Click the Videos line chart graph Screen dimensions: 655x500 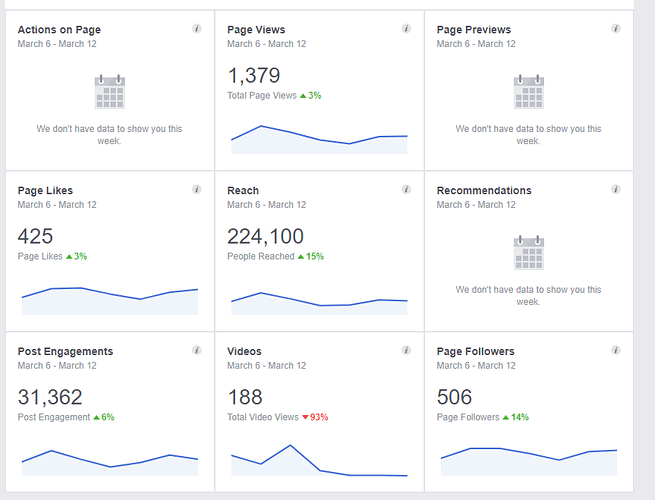click(319, 461)
